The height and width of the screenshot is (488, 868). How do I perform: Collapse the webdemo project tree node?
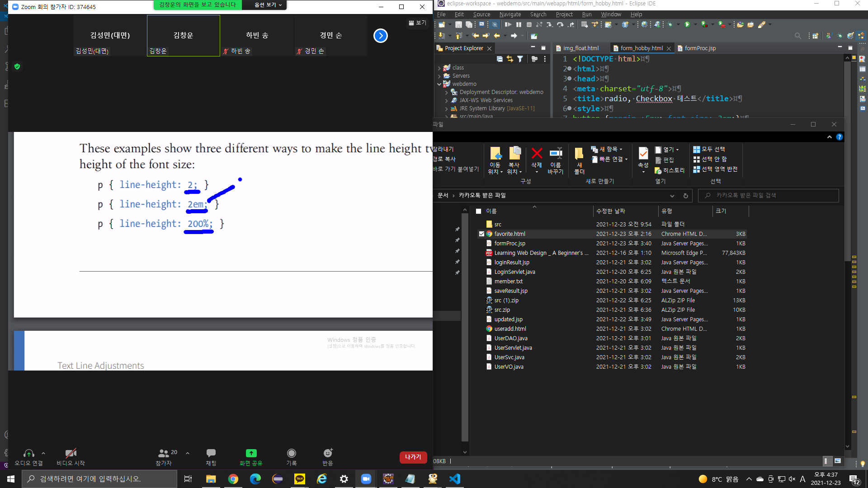pos(439,84)
